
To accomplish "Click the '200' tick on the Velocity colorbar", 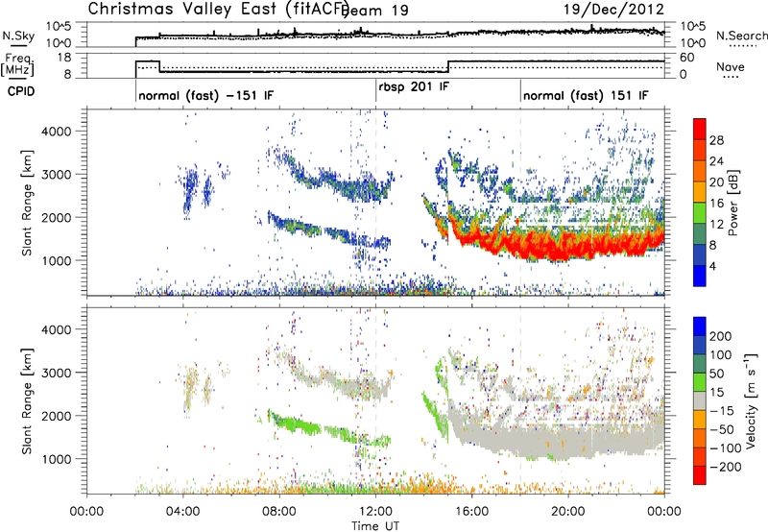I will [x=721, y=336].
